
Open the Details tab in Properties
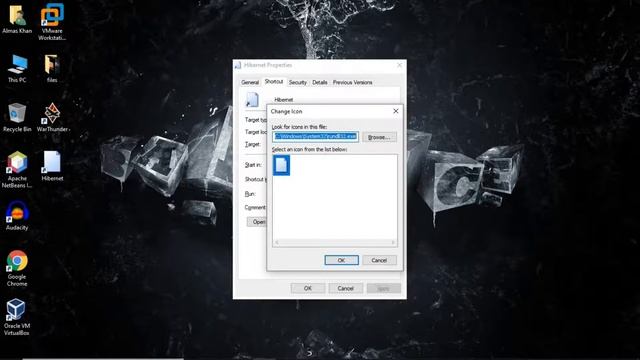[320, 82]
